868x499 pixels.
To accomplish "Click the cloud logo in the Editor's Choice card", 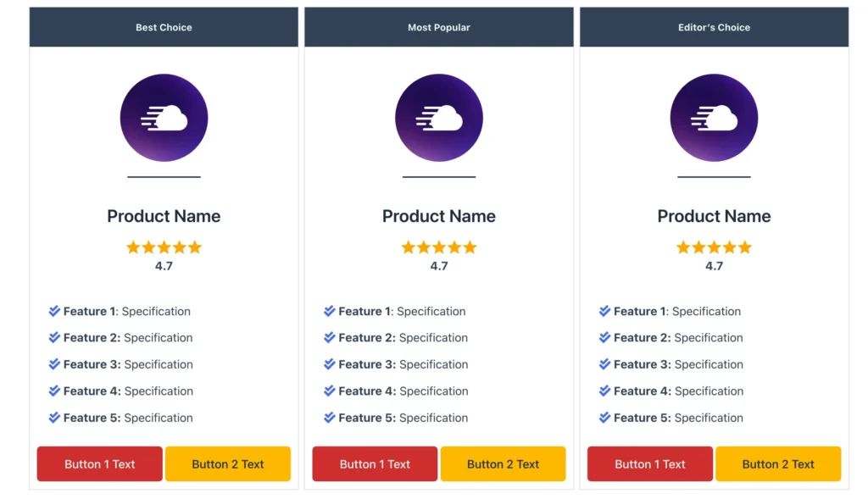I will pyautogui.click(x=714, y=117).
